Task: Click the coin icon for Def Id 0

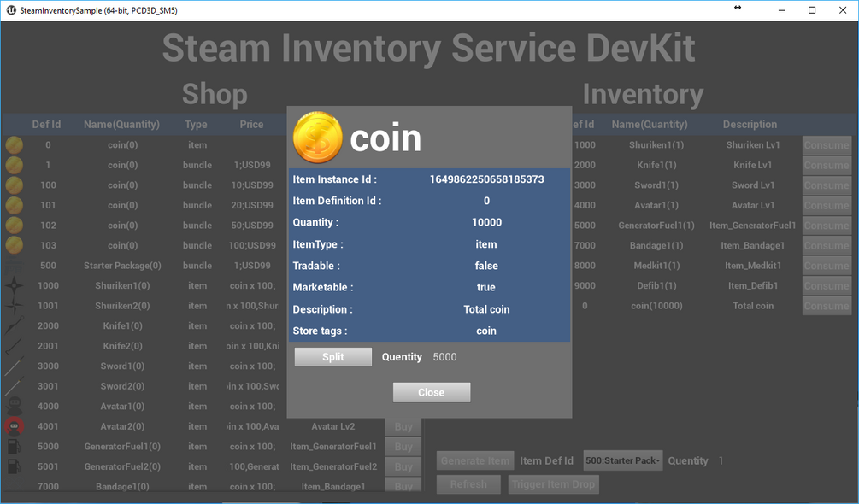Action: click(15, 145)
